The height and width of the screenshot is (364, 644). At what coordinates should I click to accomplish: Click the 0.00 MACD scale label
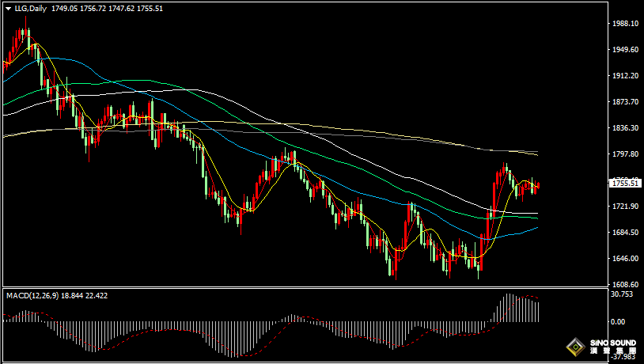tap(618, 322)
